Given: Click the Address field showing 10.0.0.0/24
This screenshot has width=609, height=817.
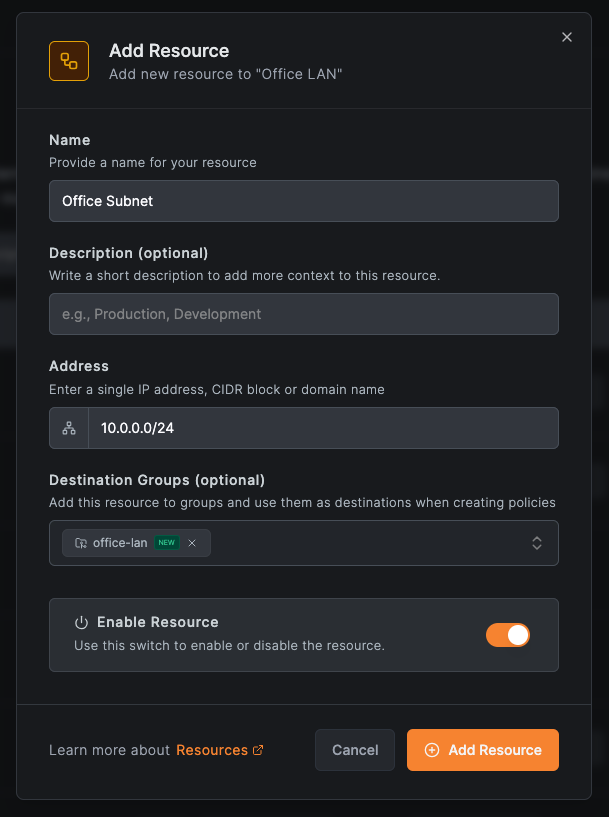Looking at the screenshot, I should coord(322,428).
